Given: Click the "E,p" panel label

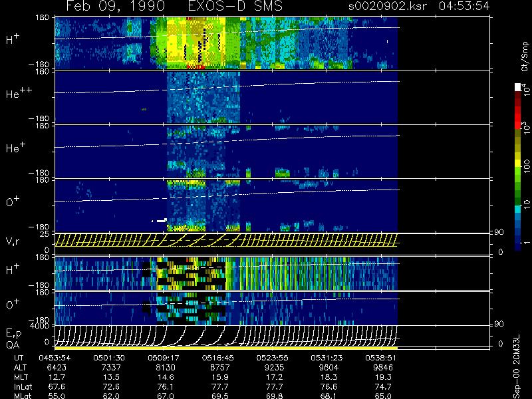Looking at the screenshot, I should point(13,334).
